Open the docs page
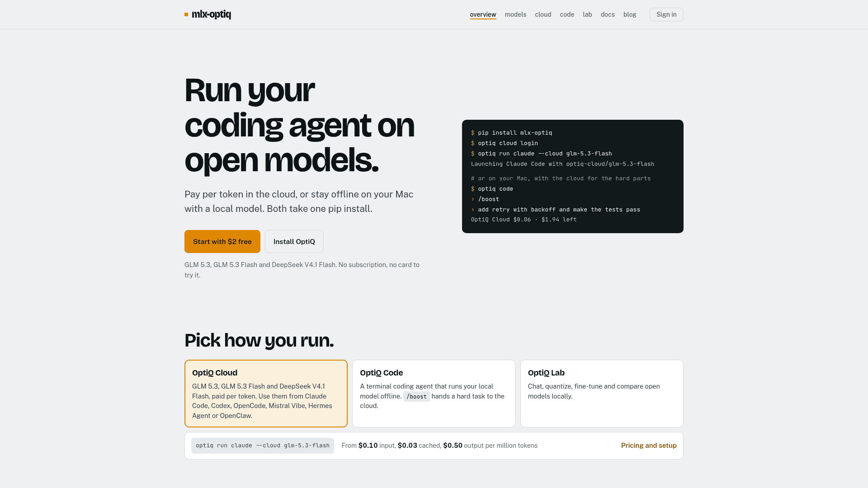868x488 pixels. click(x=608, y=14)
